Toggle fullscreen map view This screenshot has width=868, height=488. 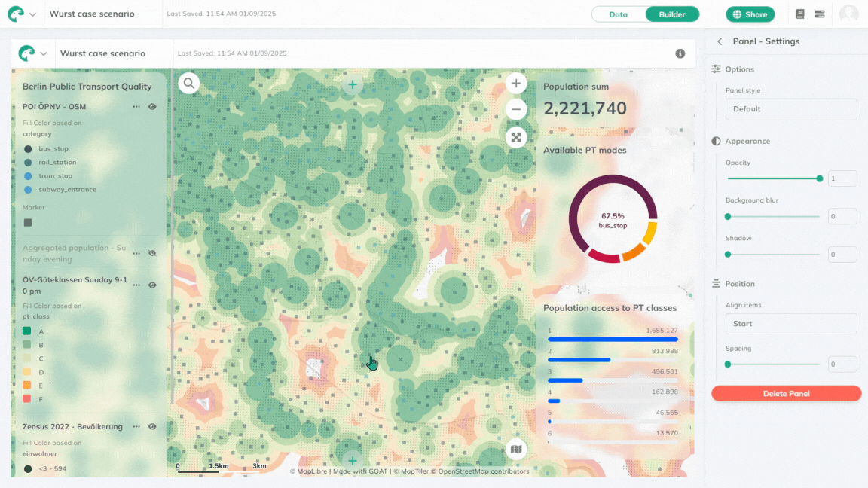point(516,137)
